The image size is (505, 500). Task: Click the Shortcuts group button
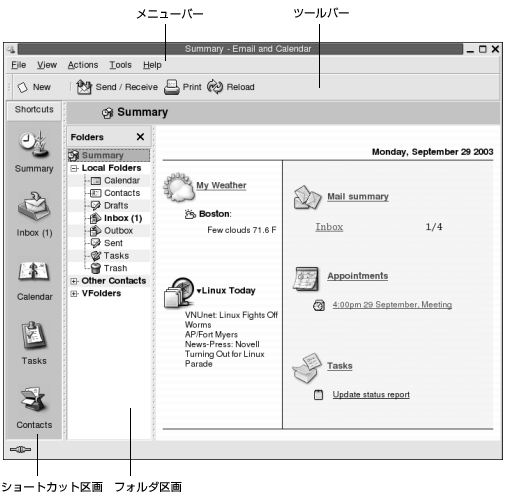(x=34, y=110)
